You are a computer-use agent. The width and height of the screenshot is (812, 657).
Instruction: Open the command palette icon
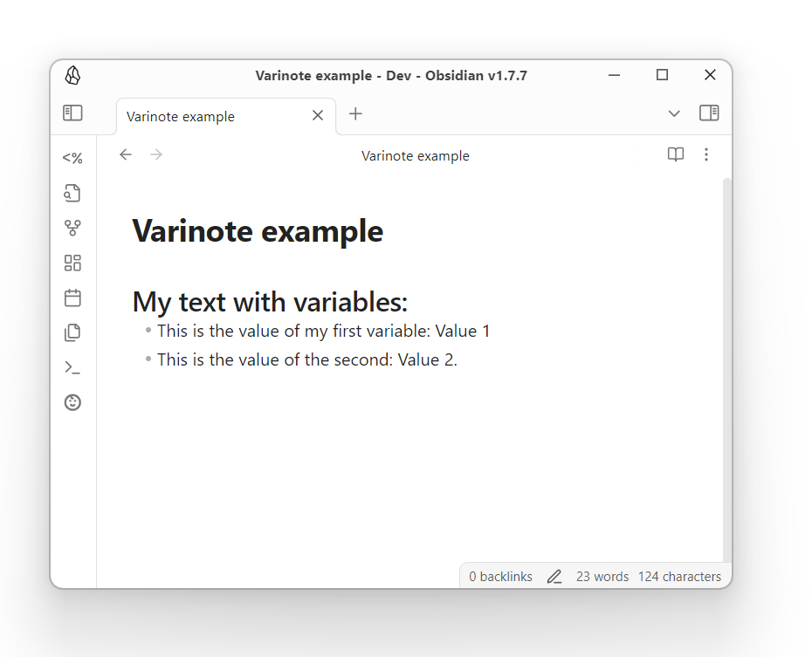tap(72, 367)
